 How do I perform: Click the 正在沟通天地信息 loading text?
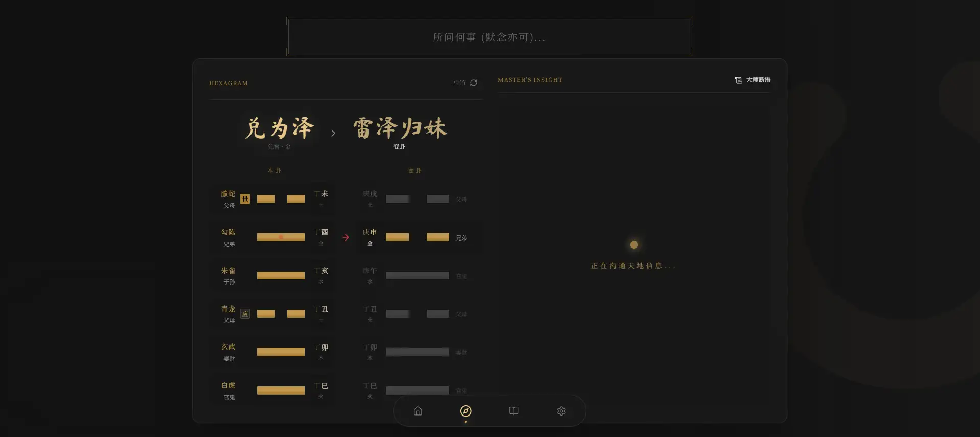point(633,266)
